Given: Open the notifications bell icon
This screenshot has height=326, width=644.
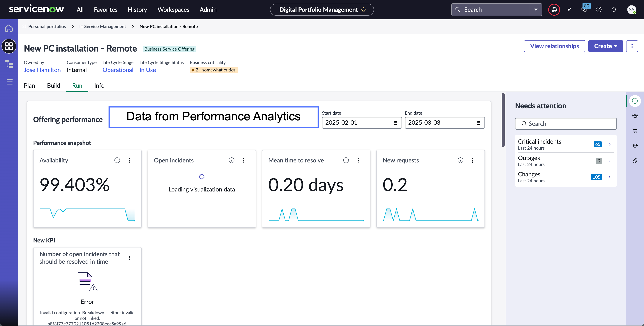Looking at the screenshot, I should coord(613,10).
